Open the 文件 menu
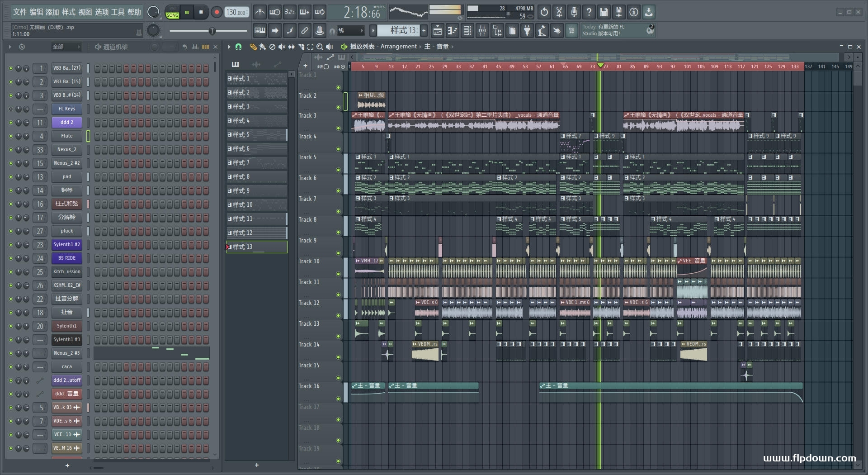This screenshot has width=868, height=475. point(19,12)
